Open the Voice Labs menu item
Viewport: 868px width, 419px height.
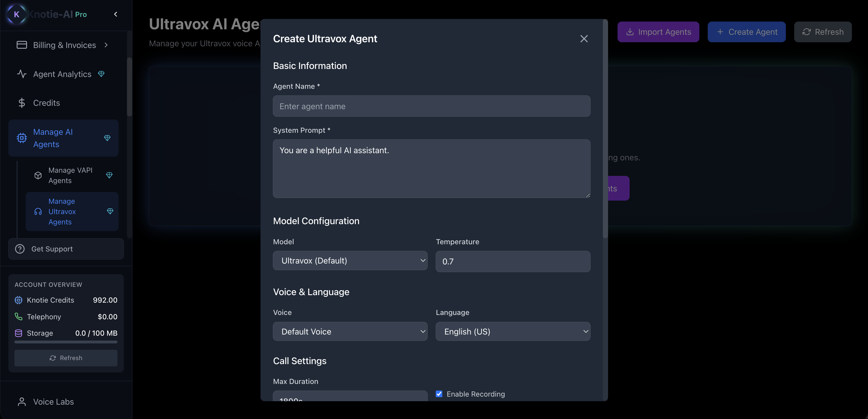click(x=53, y=401)
